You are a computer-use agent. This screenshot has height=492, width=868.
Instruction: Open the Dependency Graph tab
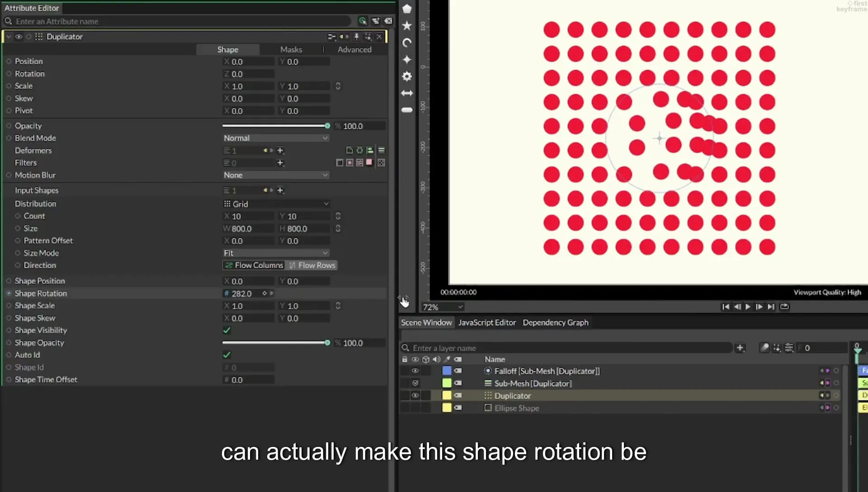[x=556, y=322]
